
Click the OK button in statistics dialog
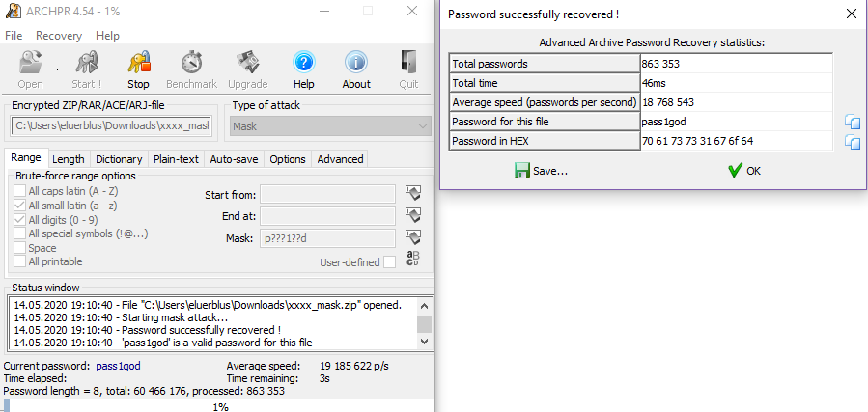[744, 171]
